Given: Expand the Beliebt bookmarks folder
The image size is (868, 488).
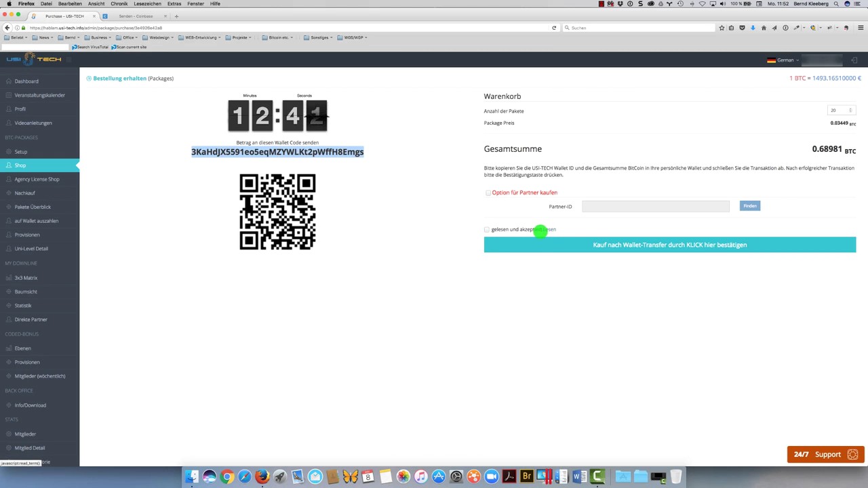Looking at the screenshot, I should [x=16, y=37].
